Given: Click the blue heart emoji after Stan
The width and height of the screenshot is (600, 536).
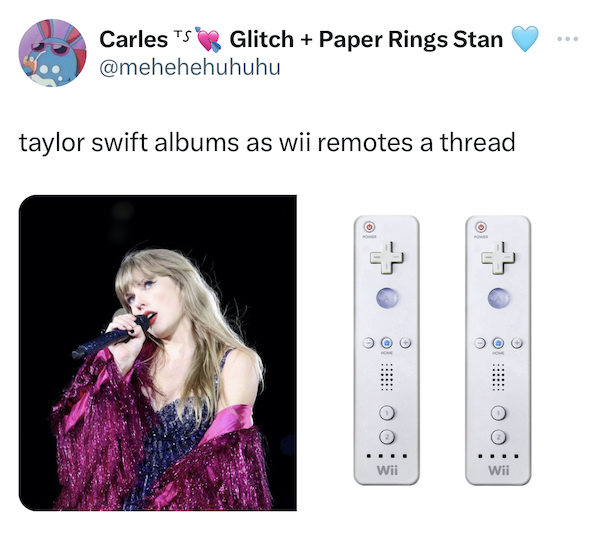Looking at the screenshot, I should point(525,39).
